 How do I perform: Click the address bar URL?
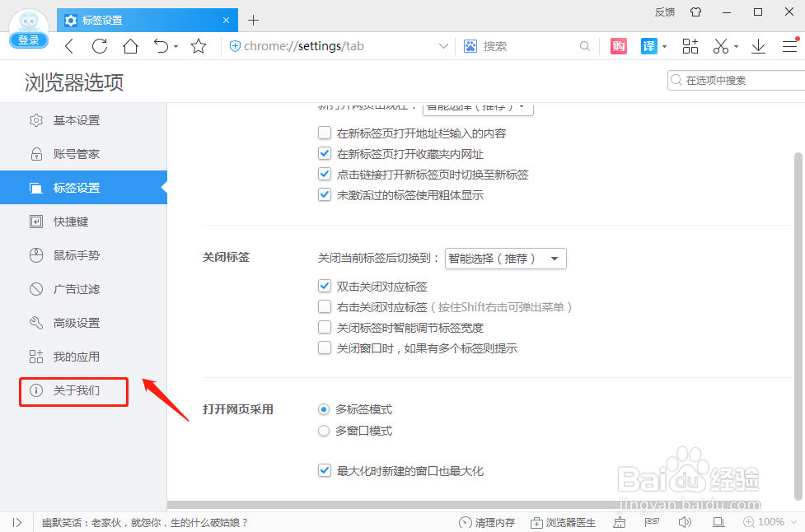[x=304, y=46]
